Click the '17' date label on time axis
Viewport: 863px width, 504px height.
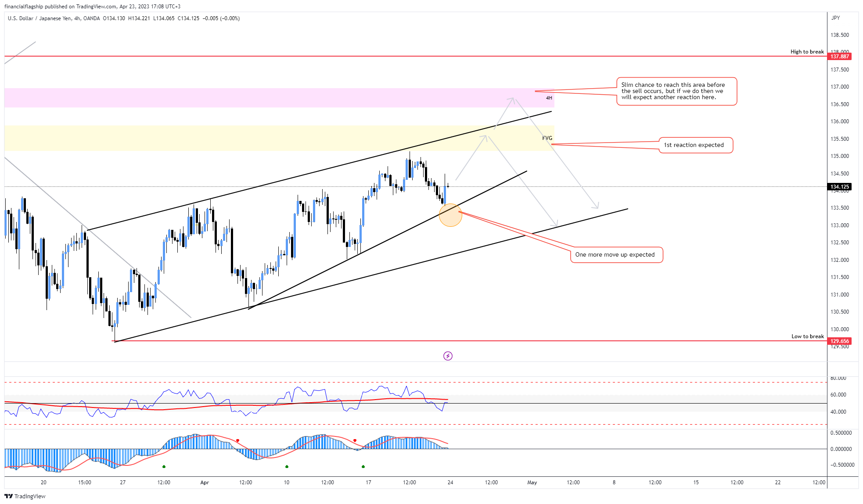coord(368,483)
